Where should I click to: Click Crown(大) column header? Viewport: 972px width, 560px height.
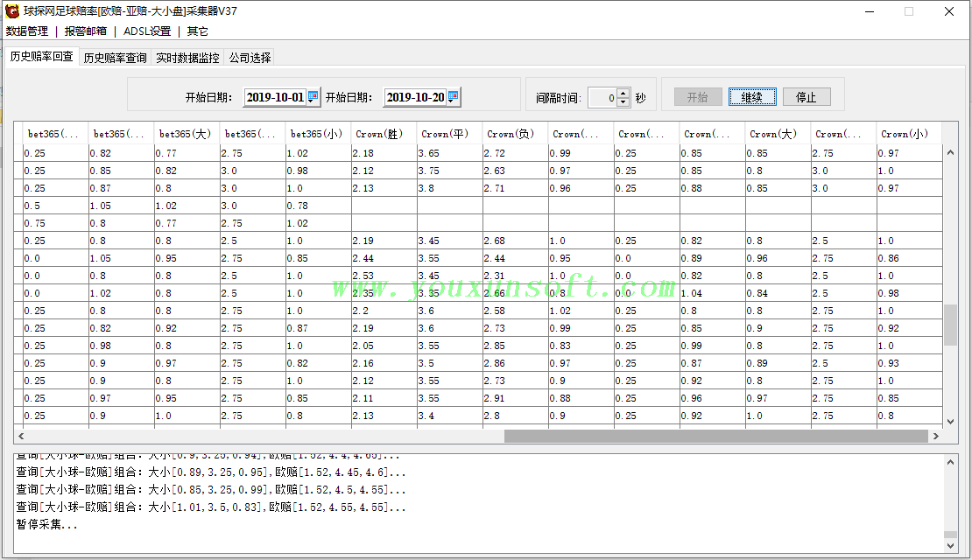[778, 134]
